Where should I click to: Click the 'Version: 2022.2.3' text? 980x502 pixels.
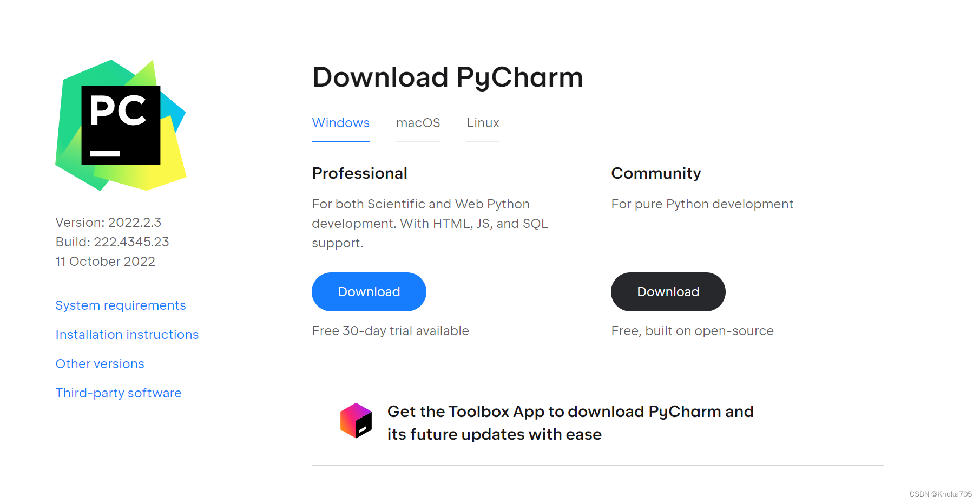click(108, 222)
